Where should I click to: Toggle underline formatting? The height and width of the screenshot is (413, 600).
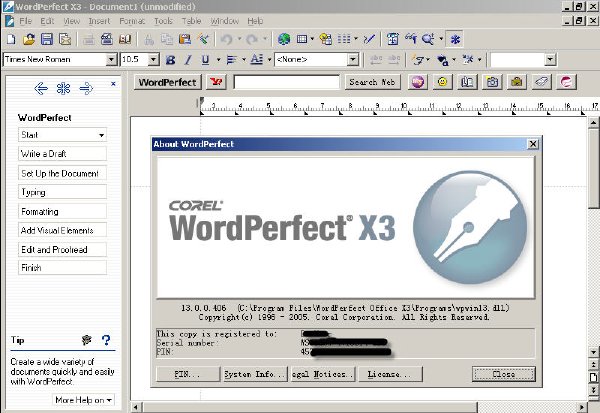(x=205, y=60)
